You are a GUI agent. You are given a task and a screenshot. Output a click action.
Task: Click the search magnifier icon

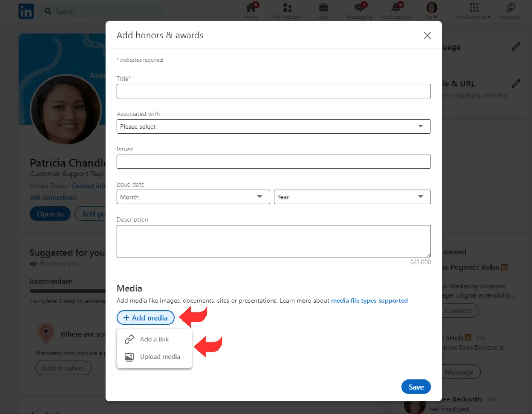[x=48, y=12]
